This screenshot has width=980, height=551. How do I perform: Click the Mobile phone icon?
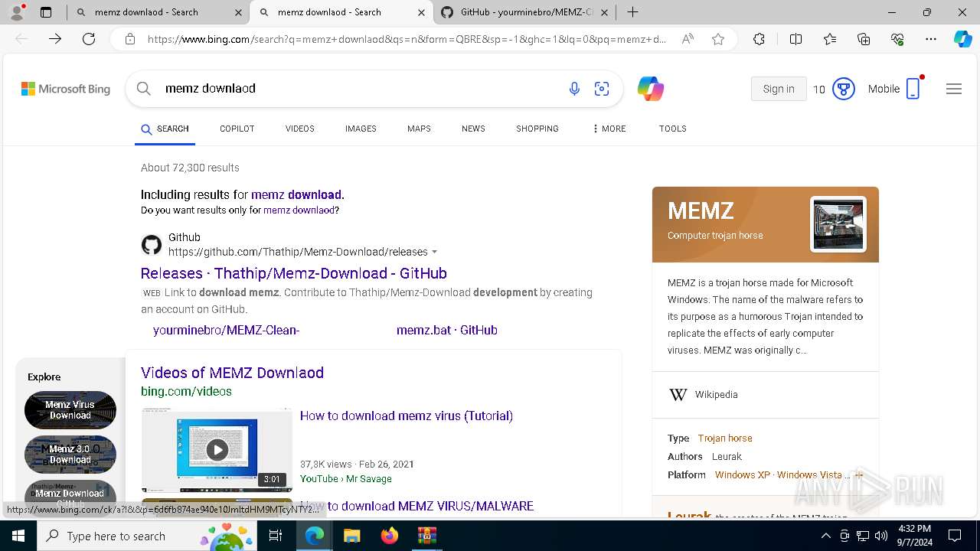tap(913, 89)
